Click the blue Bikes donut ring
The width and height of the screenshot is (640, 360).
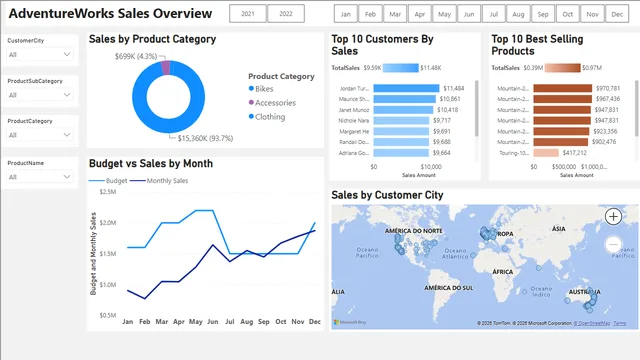tap(169, 126)
